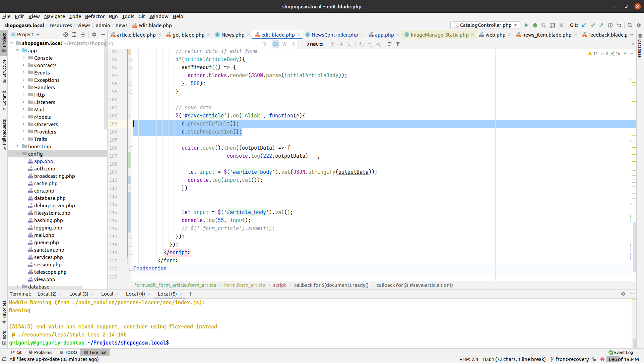Add a new terminal tab with plus
Screen dimensions: 644x363
[191, 294]
